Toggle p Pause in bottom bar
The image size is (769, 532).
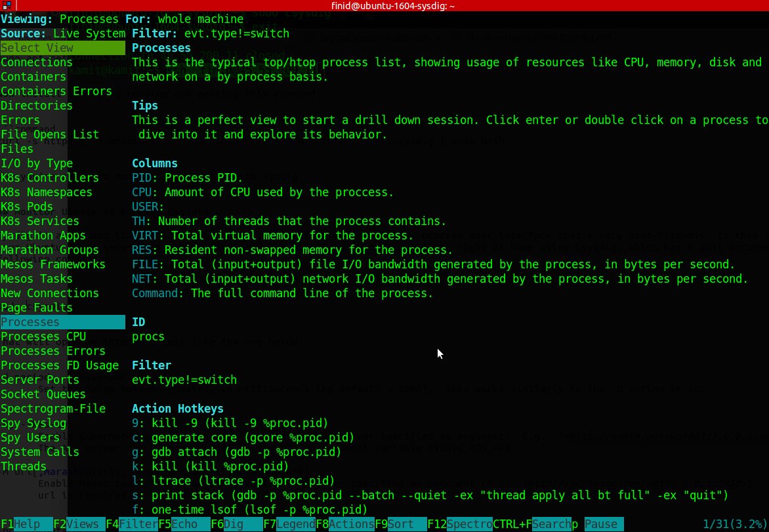pos(598,524)
